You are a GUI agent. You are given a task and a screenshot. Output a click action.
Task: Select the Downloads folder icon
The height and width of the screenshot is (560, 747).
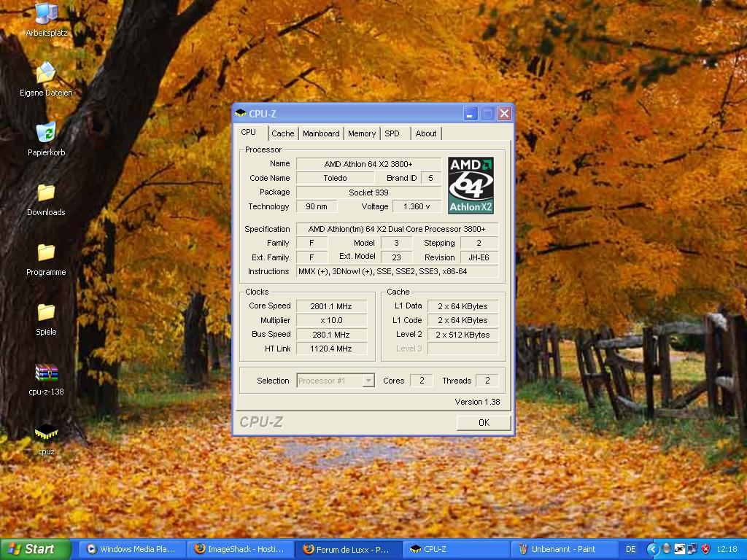pos(46,199)
